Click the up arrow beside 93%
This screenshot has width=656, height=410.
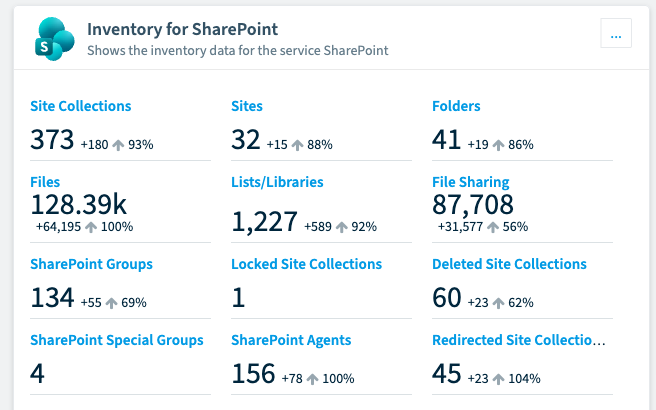pos(118,145)
